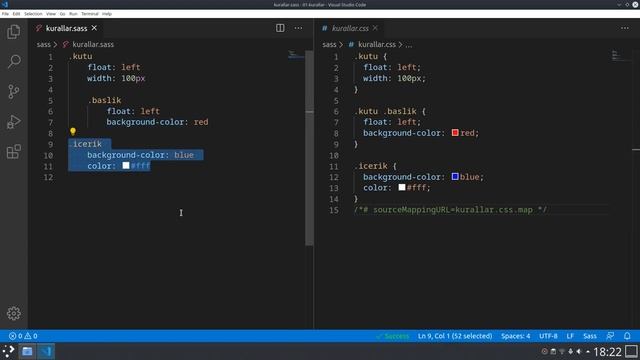This screenshot has height=360, width=640.
Task: Open the File menu
Action: (5, 14)
